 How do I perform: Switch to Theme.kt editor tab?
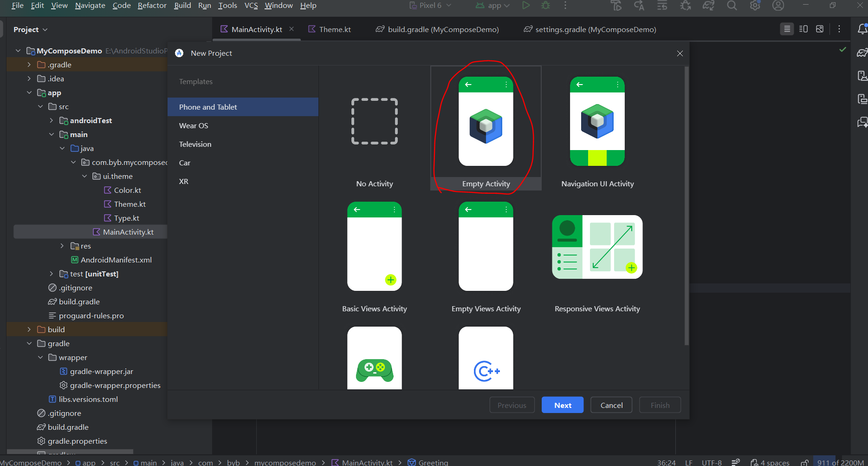[x=330, y=29]
